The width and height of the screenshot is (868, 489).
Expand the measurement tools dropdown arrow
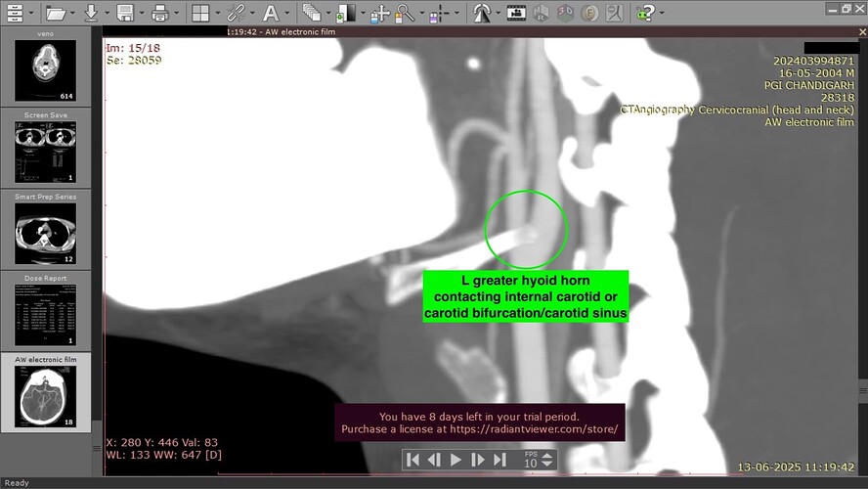pos(456,13)
